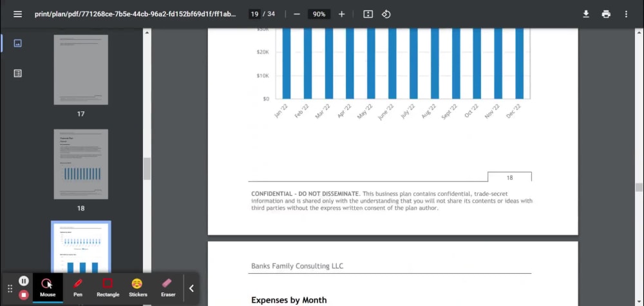Click the "Banks Family Consulting LLC" header
Viewport: 644px width, 306px height.
(x=297, y=266)
